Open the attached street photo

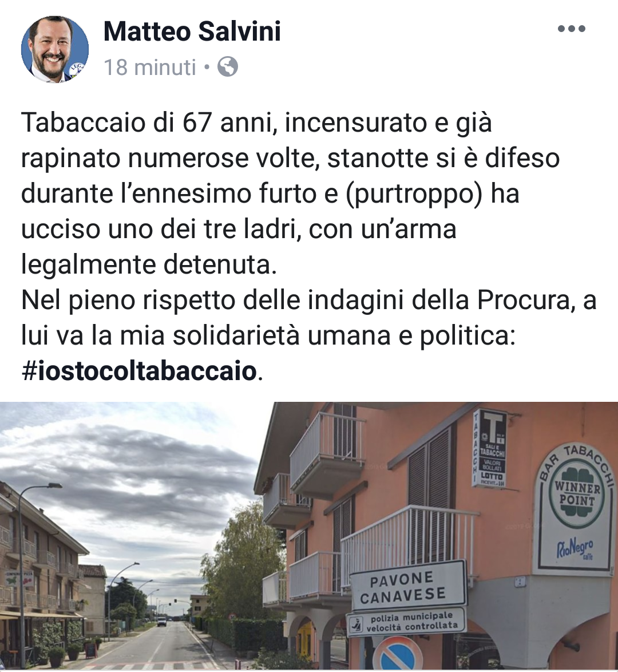tap(309, 536)
